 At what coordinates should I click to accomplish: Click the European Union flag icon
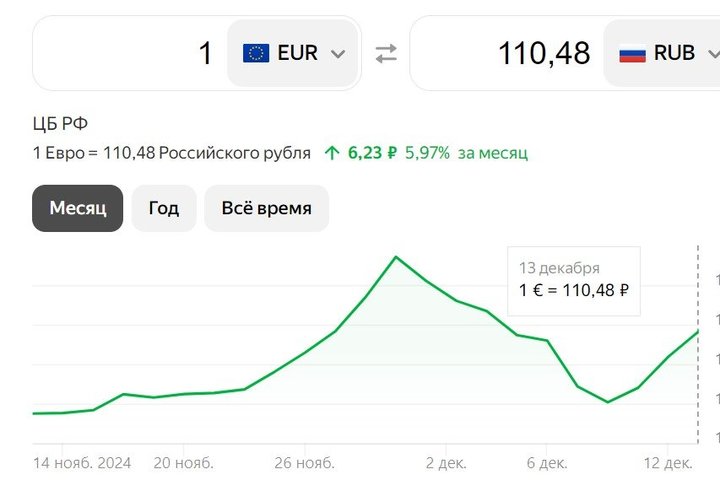(256, 53)
